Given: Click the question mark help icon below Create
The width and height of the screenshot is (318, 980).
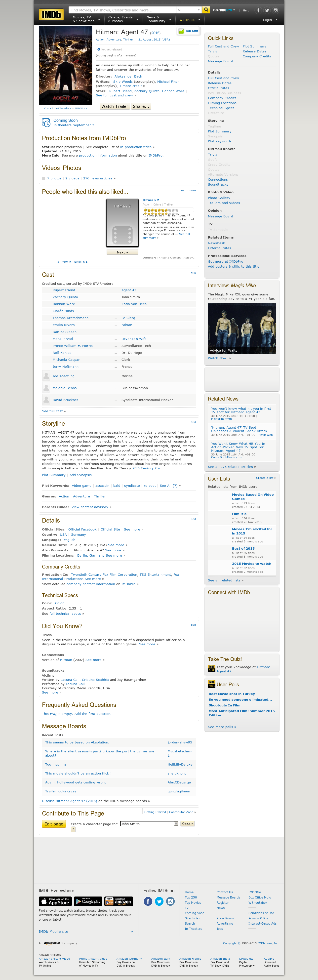Looking at the screenshot, I should pyautogui.click(x=73, y=829).
